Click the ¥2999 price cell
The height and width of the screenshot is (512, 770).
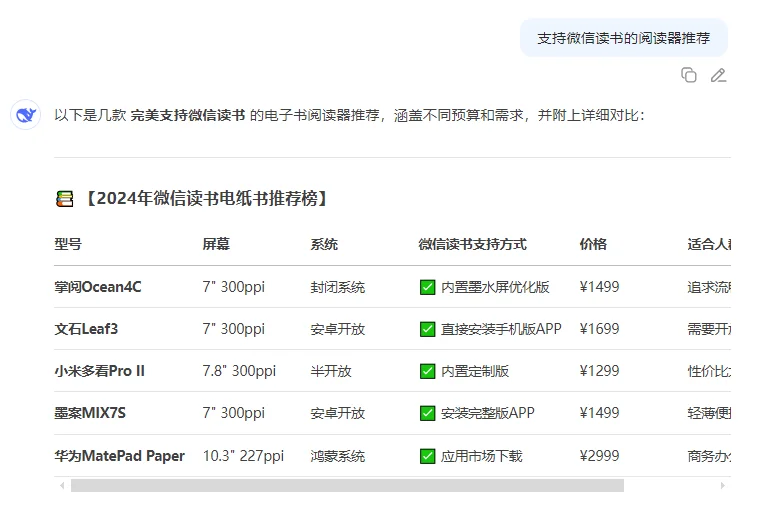click(x=599, y=456)
